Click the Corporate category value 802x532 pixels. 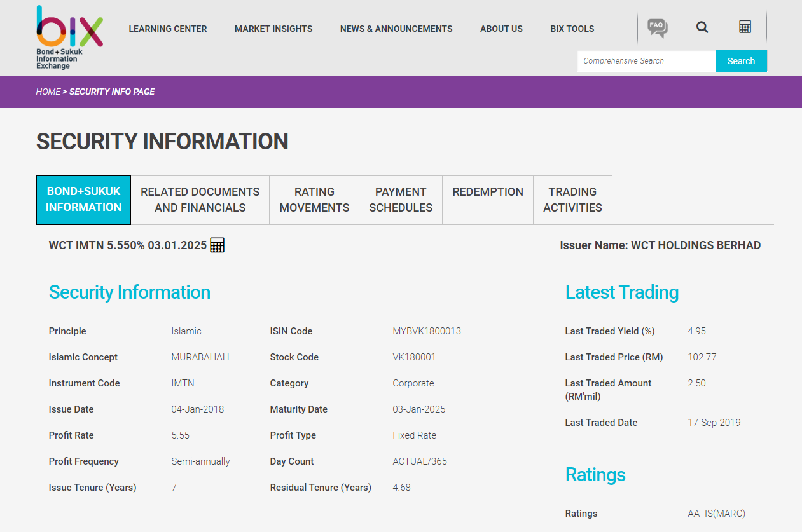(413, 383)
